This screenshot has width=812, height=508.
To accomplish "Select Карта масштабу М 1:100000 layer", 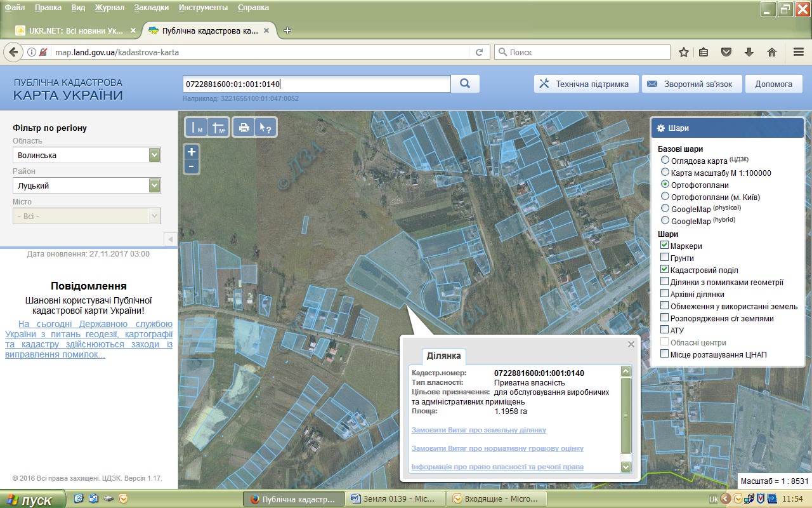I will 665,172.
